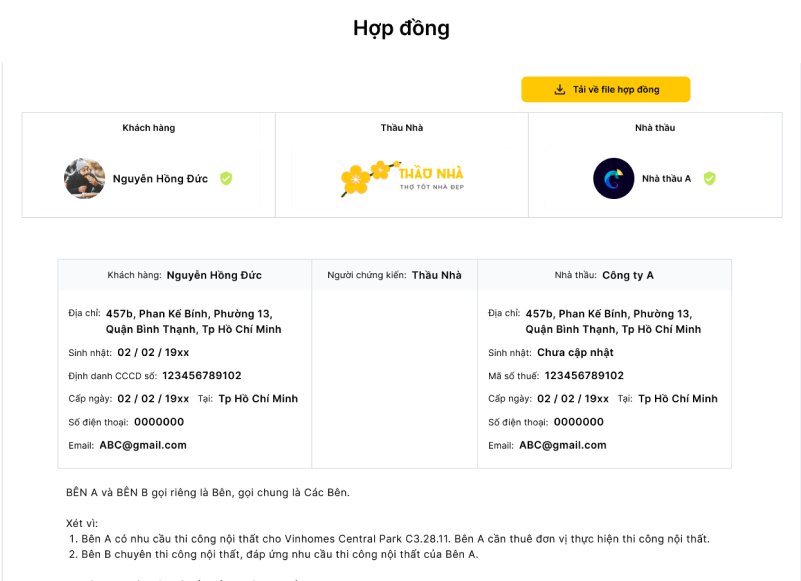Viewport: 801px width, 581px height.
Task: Click the customer profile picture thumbnail
Action: 84,179
